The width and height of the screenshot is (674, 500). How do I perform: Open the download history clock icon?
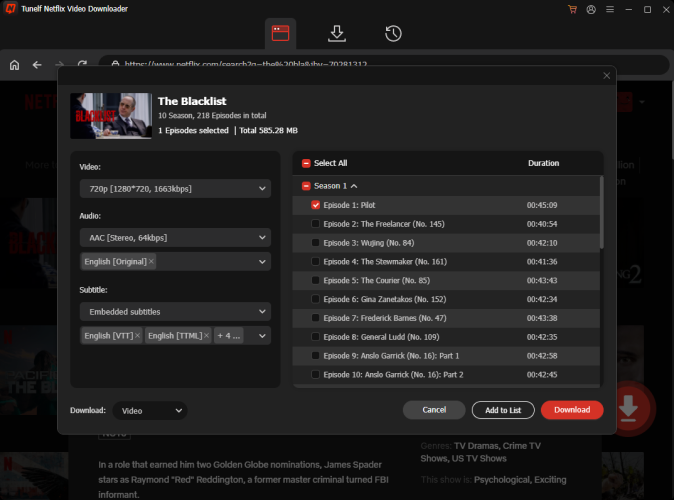[393, 34]
